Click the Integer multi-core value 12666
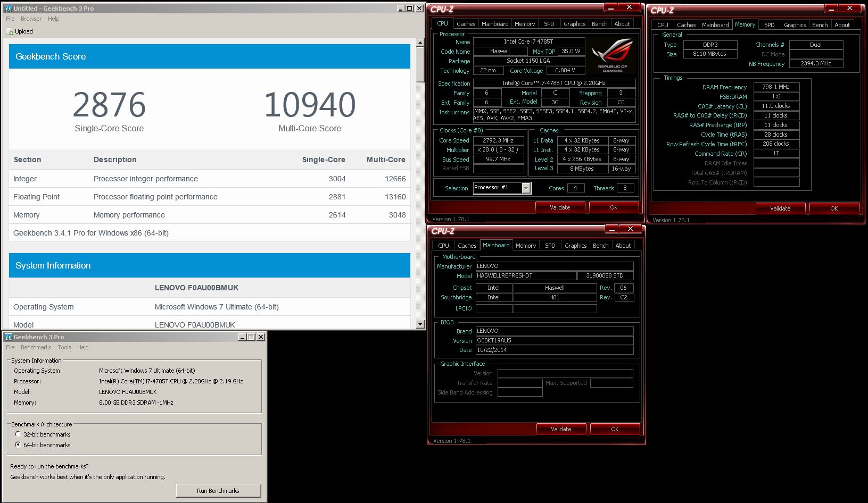Viewport: 868px width, 503px height. 395,179
